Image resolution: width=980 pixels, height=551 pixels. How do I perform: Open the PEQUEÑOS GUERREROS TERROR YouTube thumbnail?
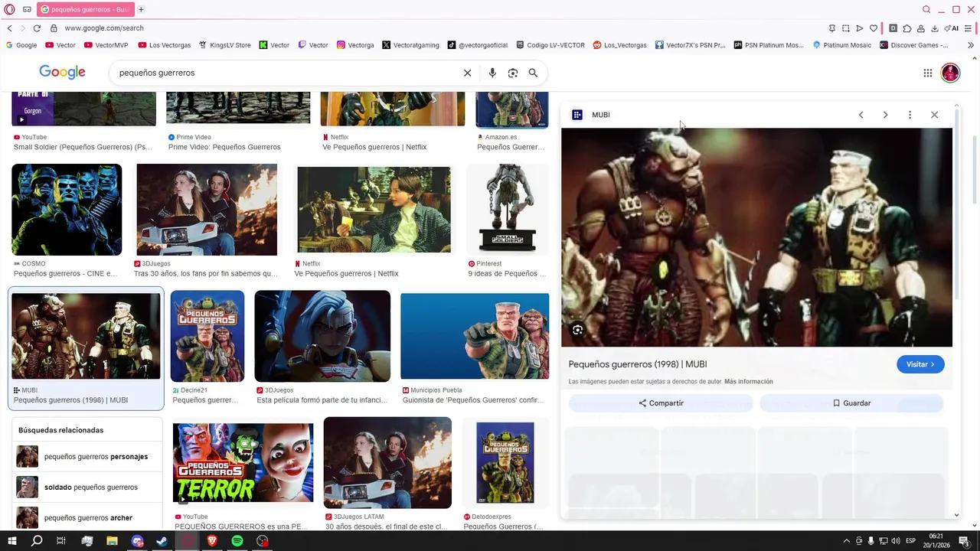point(243,463)
